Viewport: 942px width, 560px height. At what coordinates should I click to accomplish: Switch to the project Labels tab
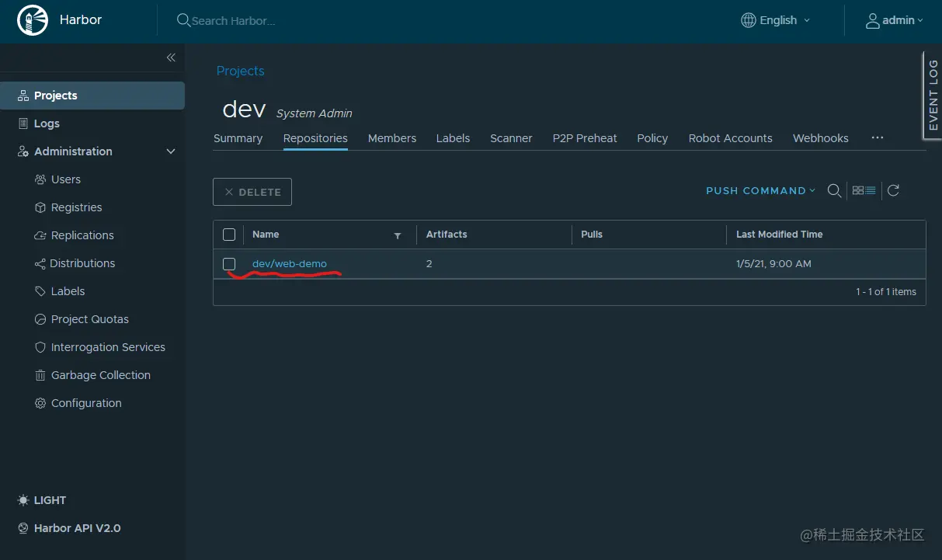(453, 138)
